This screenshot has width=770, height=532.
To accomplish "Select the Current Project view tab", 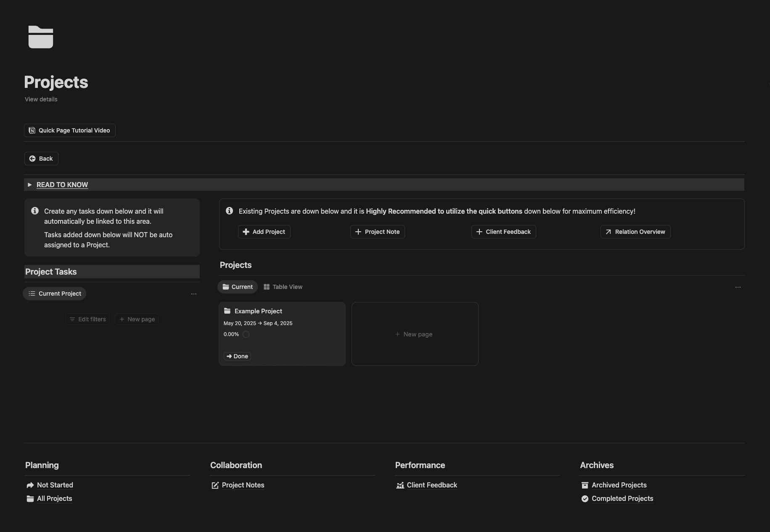I will pos(55,294).
